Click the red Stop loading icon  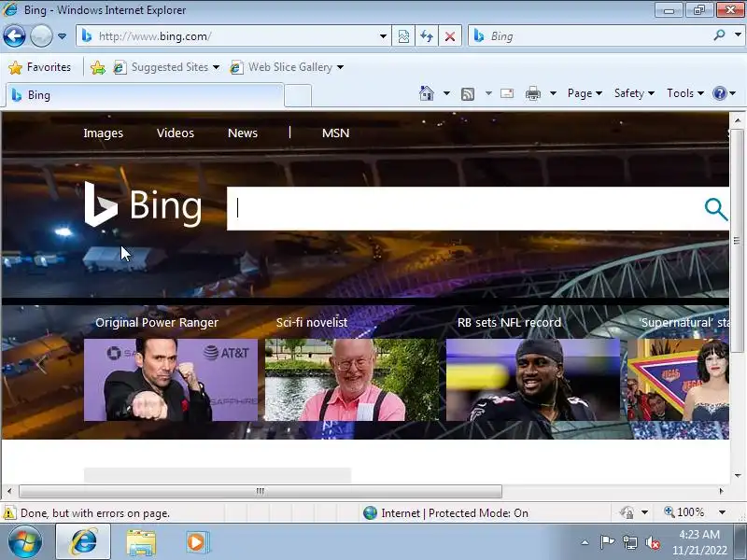(x=450, y=36)
